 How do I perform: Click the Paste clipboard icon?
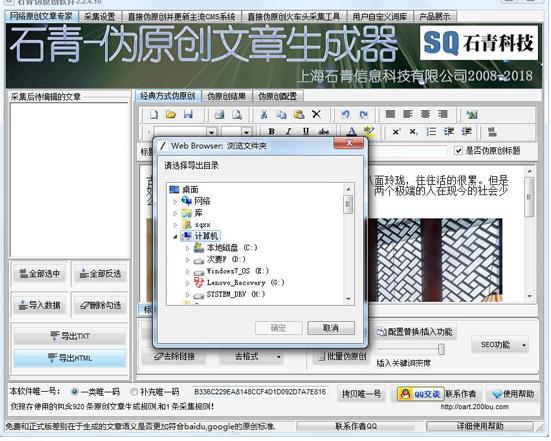tap(299, 115)
